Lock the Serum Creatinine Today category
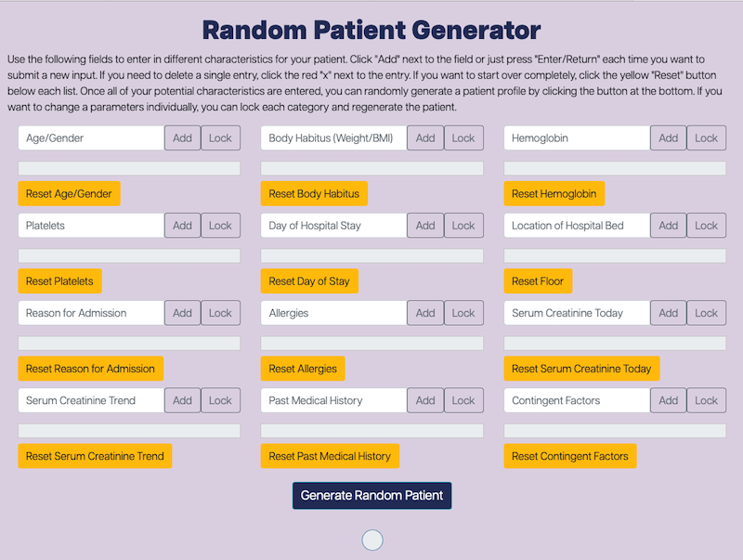Screen dimensions: 743x560 (x=706, y=313)
